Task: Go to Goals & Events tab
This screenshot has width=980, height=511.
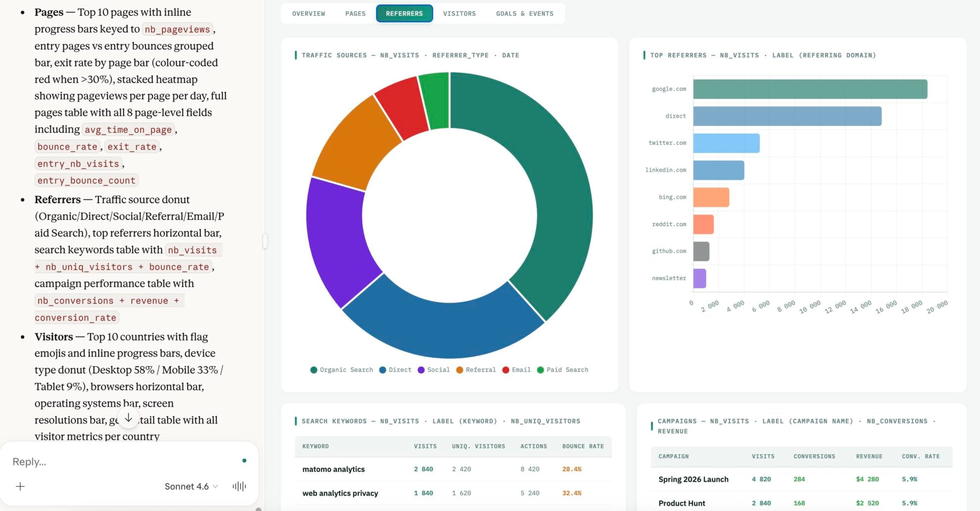Action: (525, 13)
